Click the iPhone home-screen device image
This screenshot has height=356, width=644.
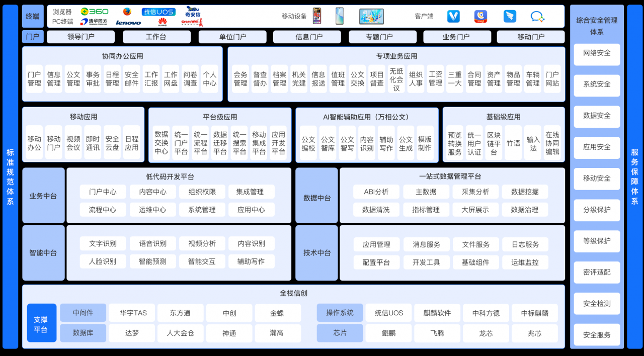pyautogui.click(x=316, y=16)
